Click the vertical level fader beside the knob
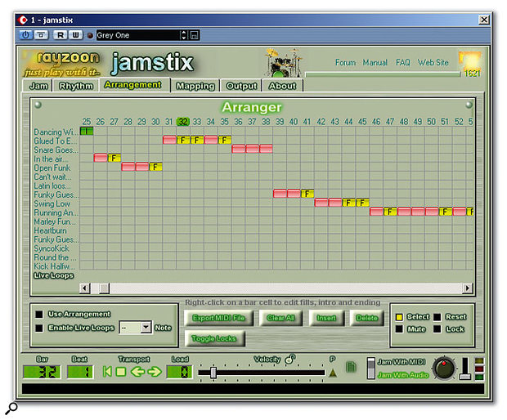The image size is (507, 420). click(465, 369)
